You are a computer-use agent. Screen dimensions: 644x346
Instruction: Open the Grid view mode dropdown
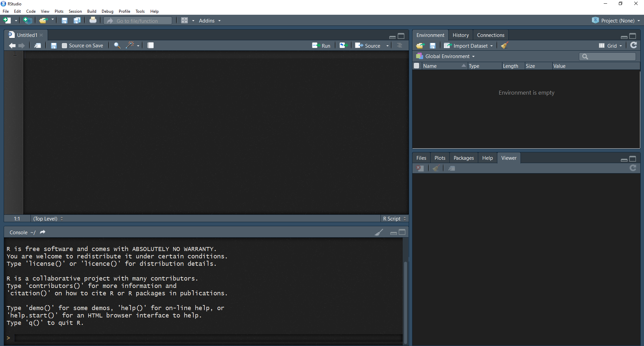(611, 46)
